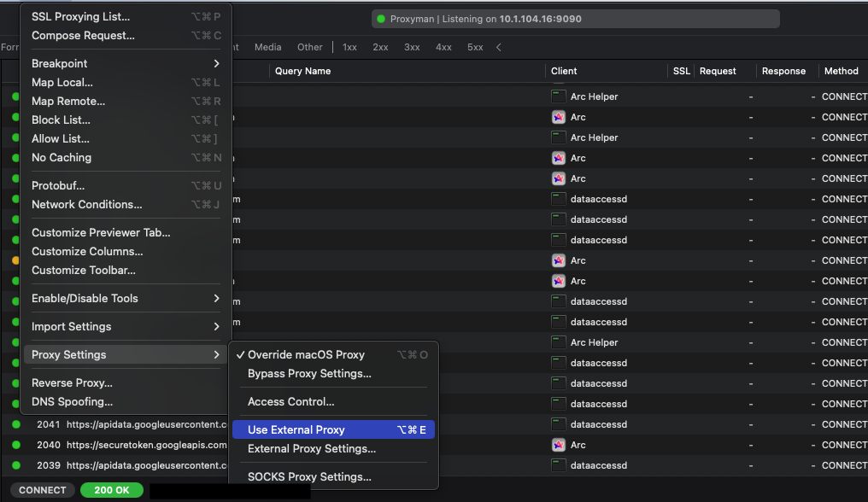Toggle Use External Proxy
Screen dimensions: 868x502
333,430
